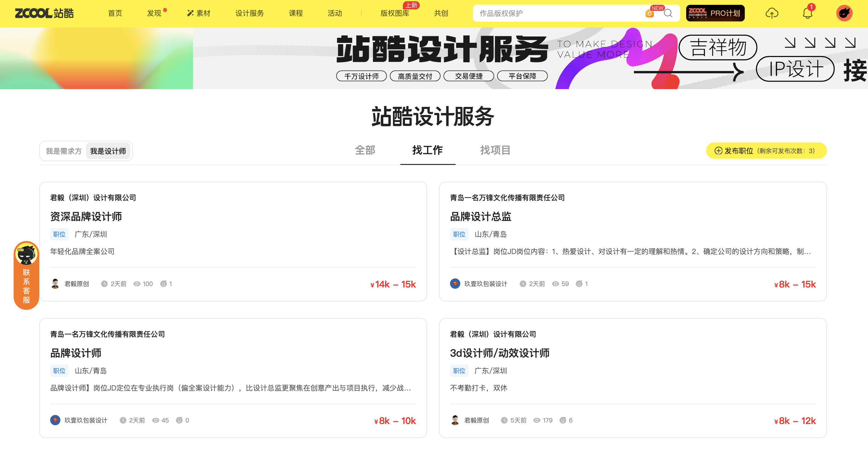This screenshot has height=450, width=868.
Task: Open the 品牌设计总监 job title
Action: (481, 217)
